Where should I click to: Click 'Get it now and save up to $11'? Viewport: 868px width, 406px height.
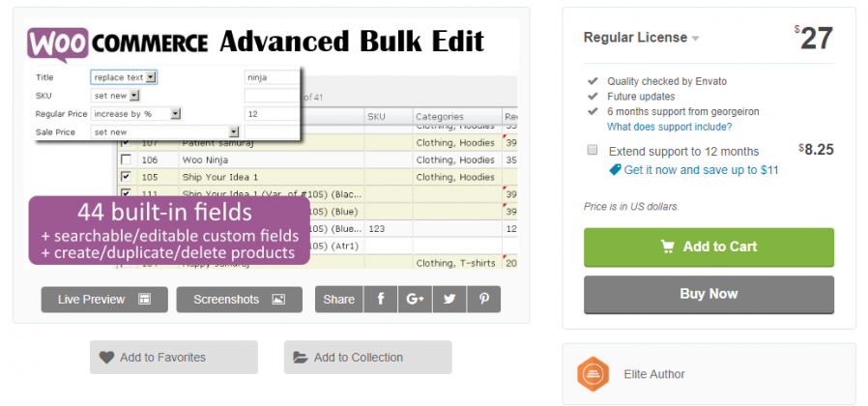click(701, 170)
